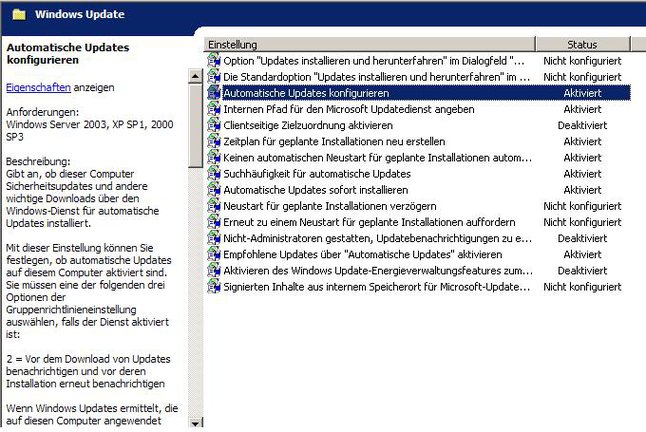This screenshot has width=646, height=432.
Task: Click the description pane scrollbar thumb
Action: point(195,126)
